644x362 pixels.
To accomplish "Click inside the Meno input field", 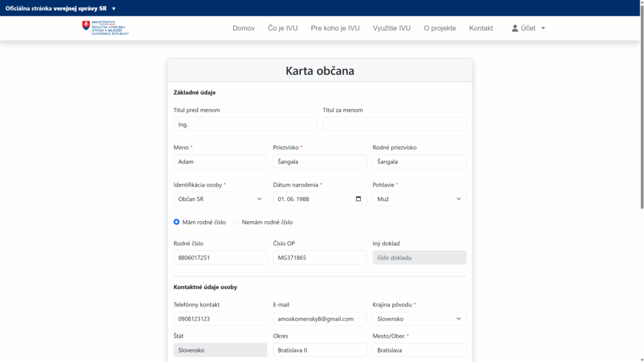I will point(219,162).
